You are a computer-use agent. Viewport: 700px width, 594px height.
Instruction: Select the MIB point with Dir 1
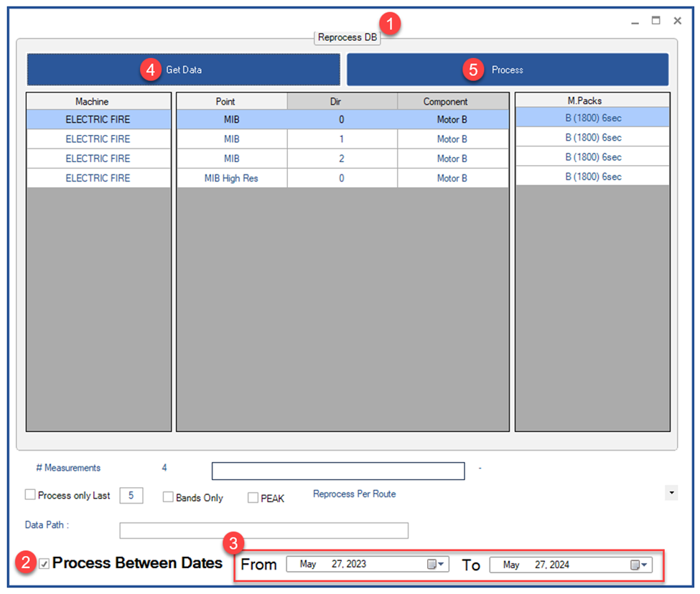(x=232, y=139)
